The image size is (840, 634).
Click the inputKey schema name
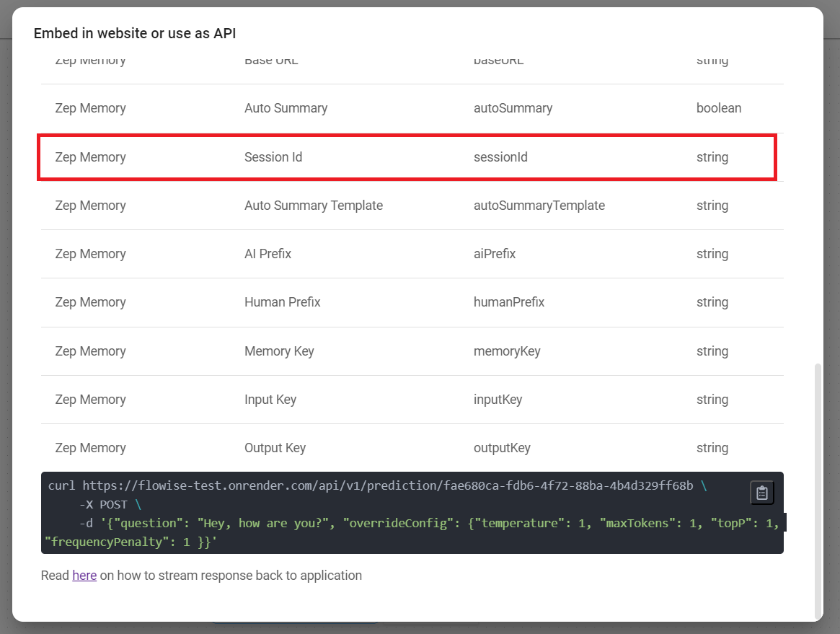[498, 400]
